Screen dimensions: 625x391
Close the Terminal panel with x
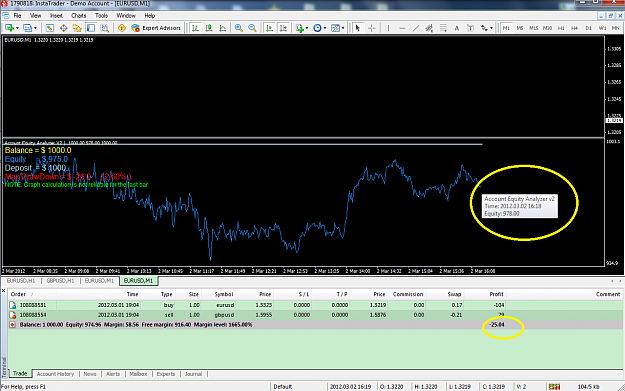pyautogui.click(x=4, y=291)
